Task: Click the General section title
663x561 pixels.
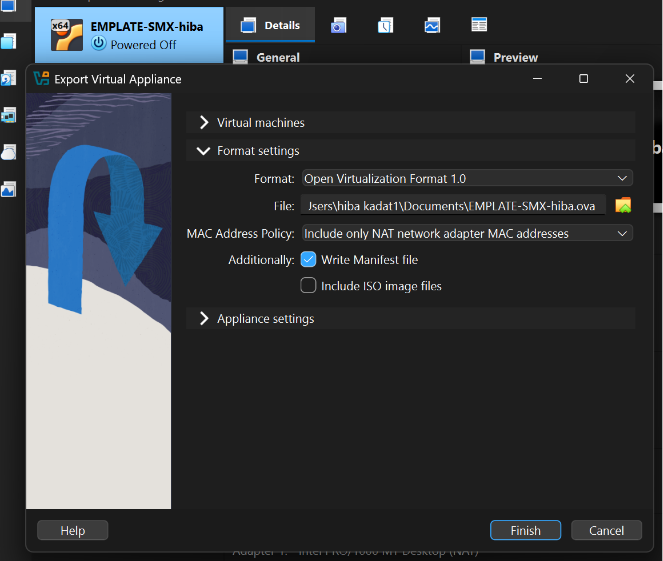Action: click(278, 57)
